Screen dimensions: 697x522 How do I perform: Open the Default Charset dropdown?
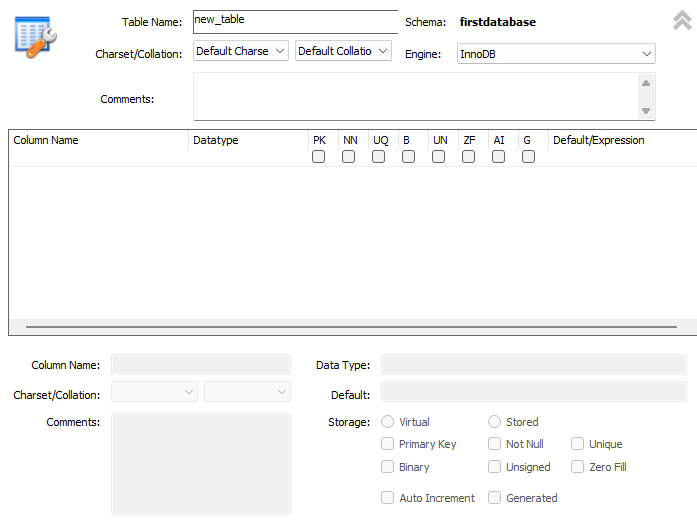pos(241,51)
